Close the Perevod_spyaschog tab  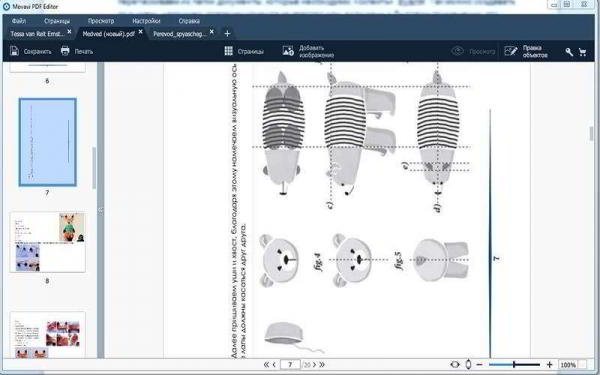pyautogui.click(x=212, y=32)
